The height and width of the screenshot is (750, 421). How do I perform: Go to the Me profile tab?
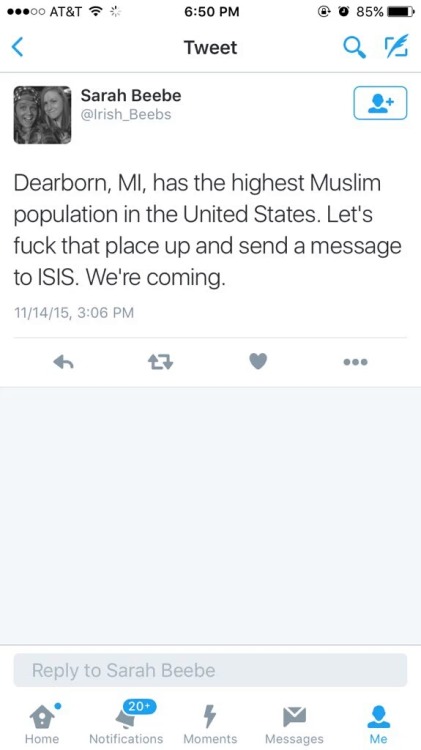[378, 723]
